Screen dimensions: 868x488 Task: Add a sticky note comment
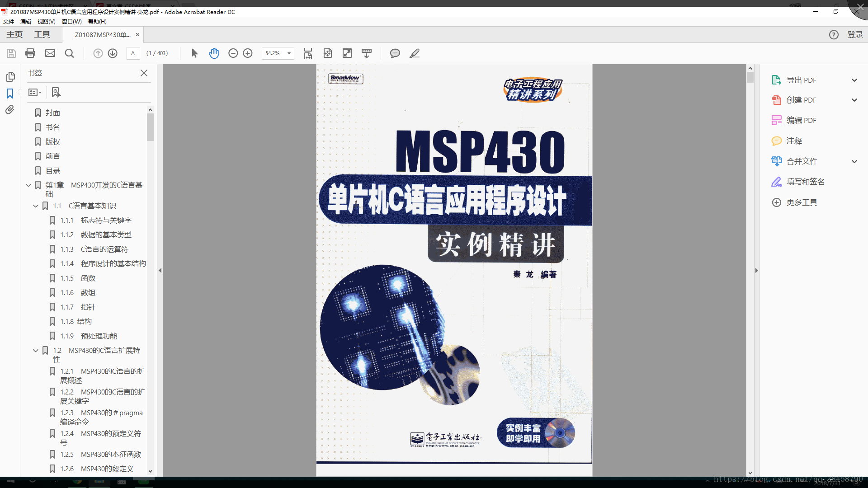395,53
